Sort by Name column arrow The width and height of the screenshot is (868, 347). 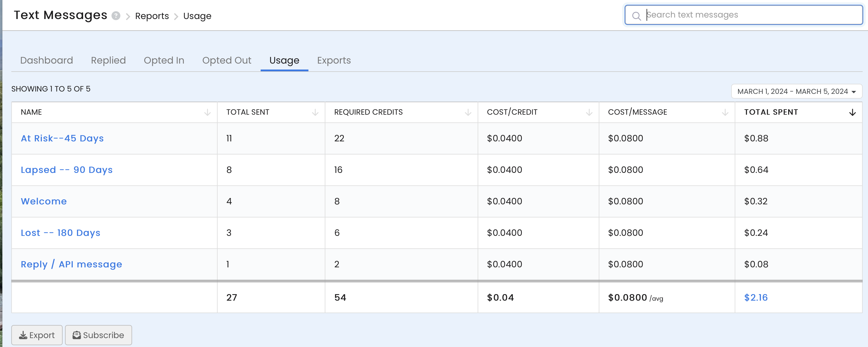pos(207,112)
